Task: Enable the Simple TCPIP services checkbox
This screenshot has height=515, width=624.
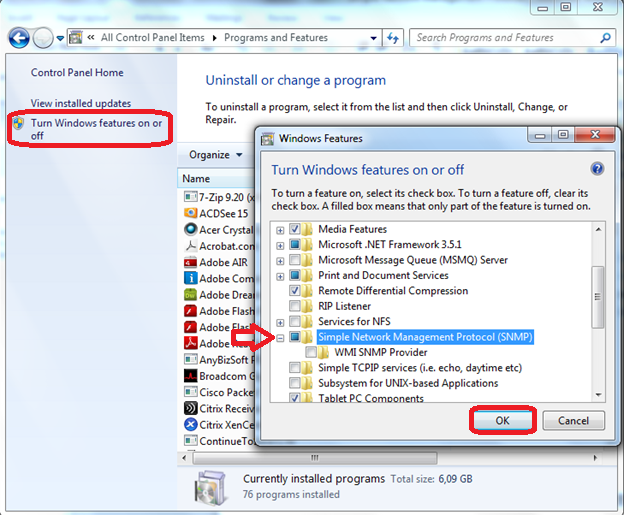Action: click(294, 367)
